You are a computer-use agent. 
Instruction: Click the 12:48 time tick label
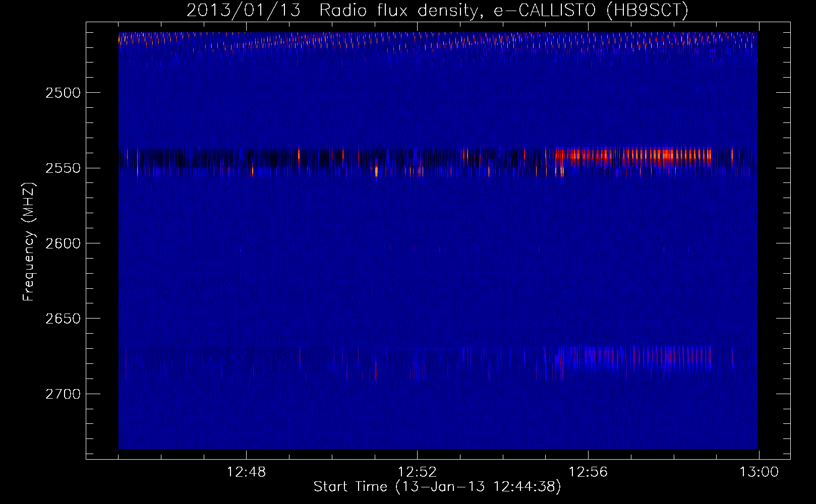pyautogui.click(x=246, y=472)
